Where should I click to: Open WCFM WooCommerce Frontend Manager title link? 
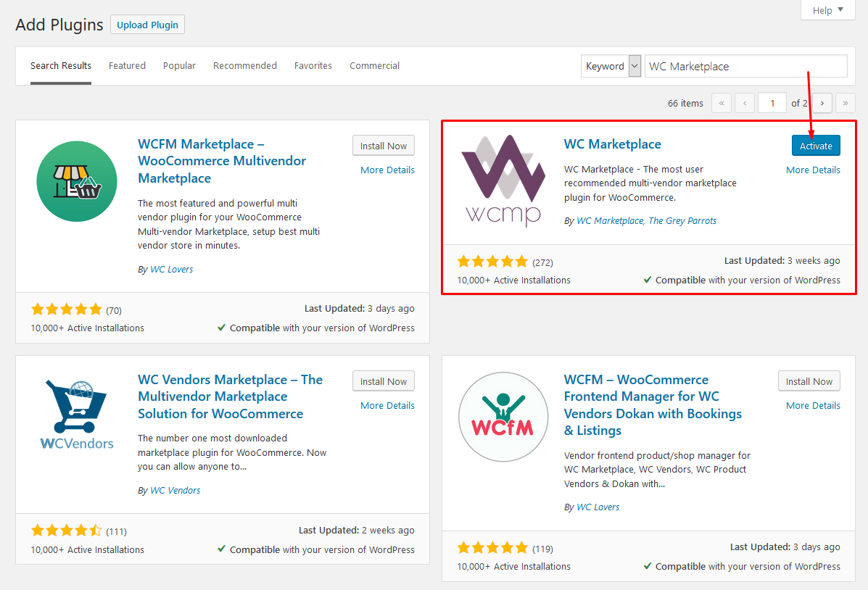point(653,405)
